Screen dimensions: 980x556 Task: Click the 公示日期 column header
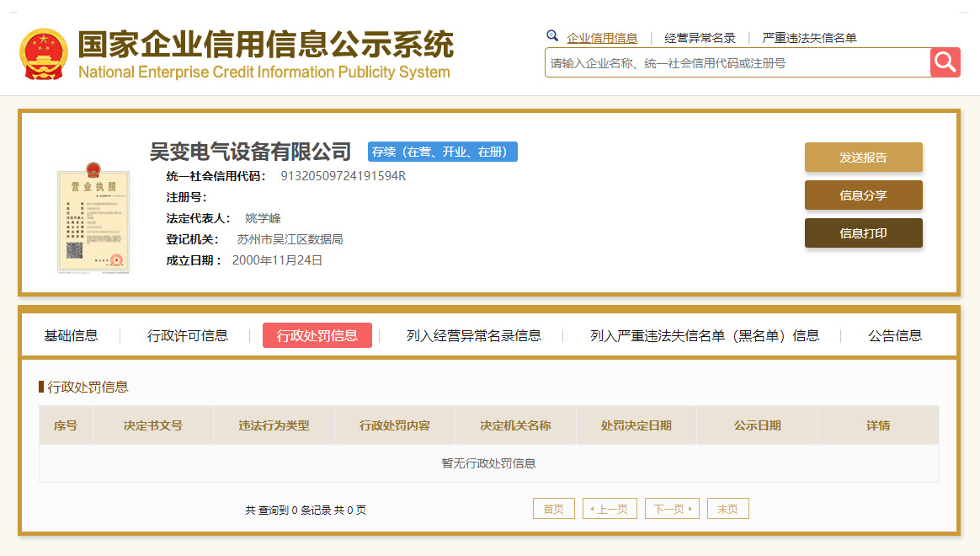pyautogui.click(x=757, y=425)
